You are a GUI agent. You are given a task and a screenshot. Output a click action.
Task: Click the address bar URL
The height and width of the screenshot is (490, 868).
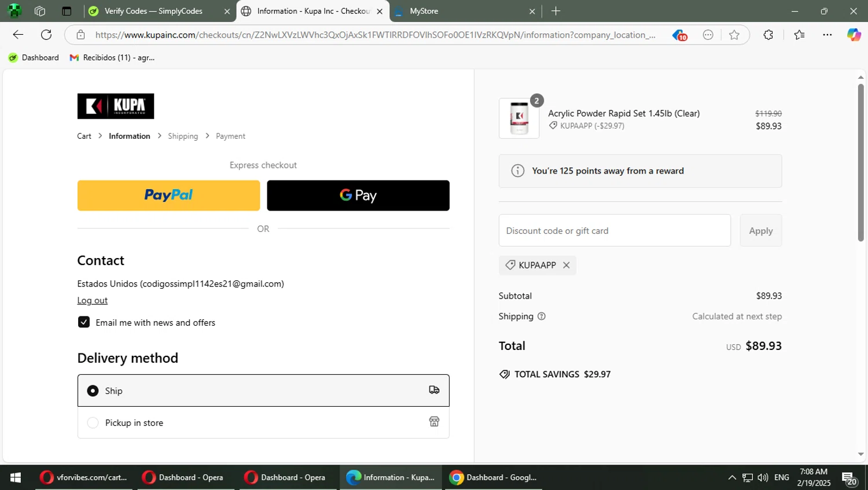click(x=375, y=35)
